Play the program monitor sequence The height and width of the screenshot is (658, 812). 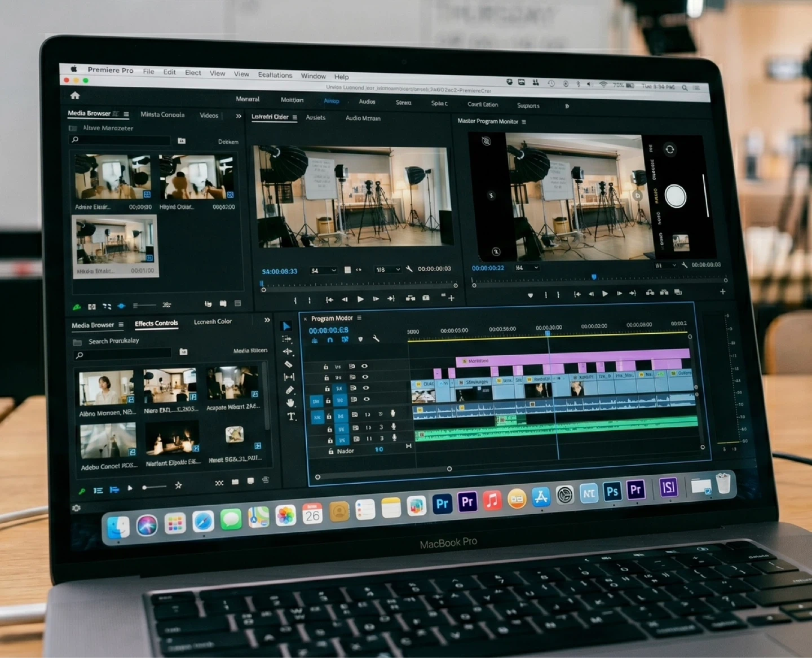coord(605,294)
